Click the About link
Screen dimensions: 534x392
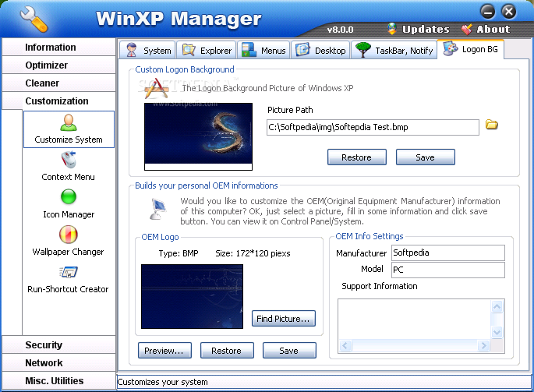tap(493, 30)
